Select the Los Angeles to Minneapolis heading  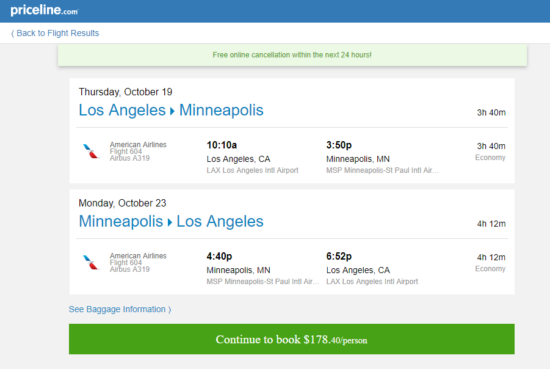(x=171, y=110)
